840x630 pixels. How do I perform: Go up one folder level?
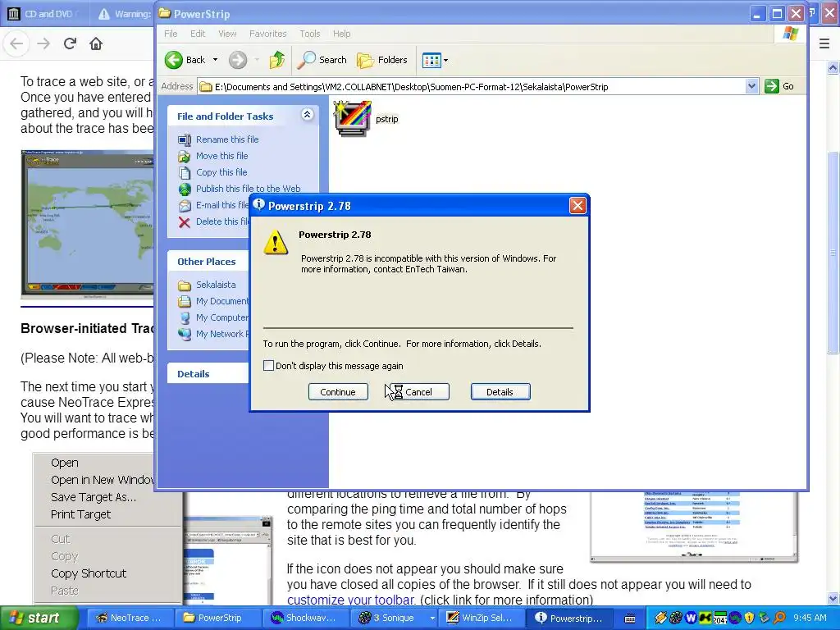[277, 60]
